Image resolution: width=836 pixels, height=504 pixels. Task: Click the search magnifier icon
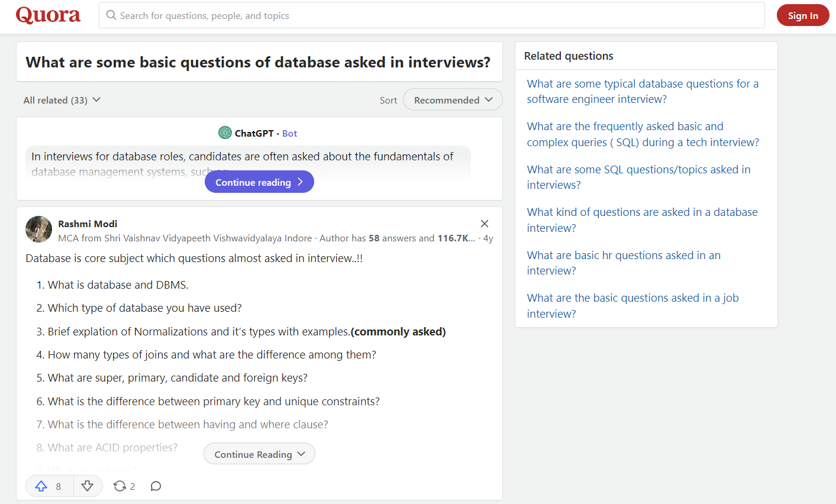pyautogui.click(x=111, y=15)
